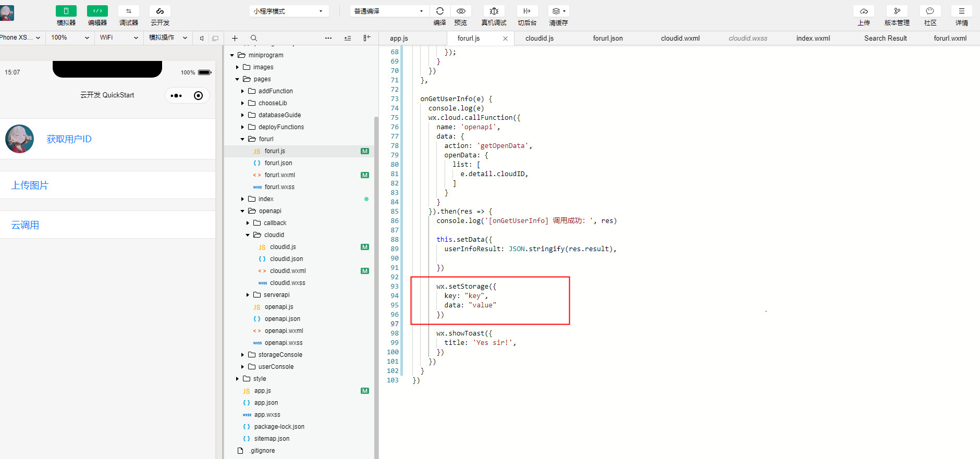Switch to the cloudid.js editor tab

point(540,38)
